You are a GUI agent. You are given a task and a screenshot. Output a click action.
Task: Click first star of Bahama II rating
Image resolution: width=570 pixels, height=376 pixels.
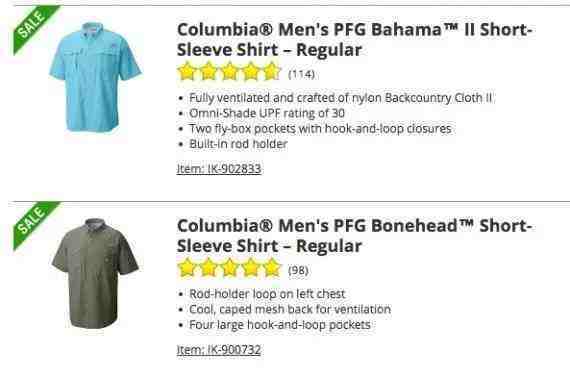pos(187,71)
